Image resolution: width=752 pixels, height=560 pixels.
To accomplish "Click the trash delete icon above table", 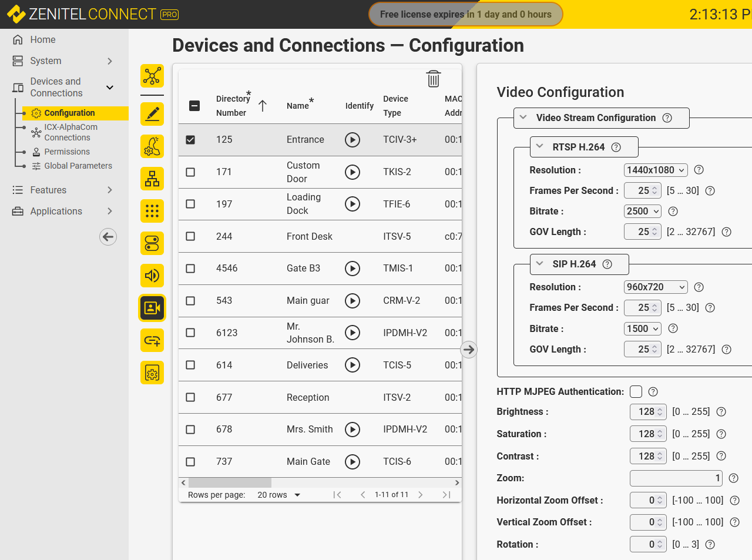I will tap(433, 79).
